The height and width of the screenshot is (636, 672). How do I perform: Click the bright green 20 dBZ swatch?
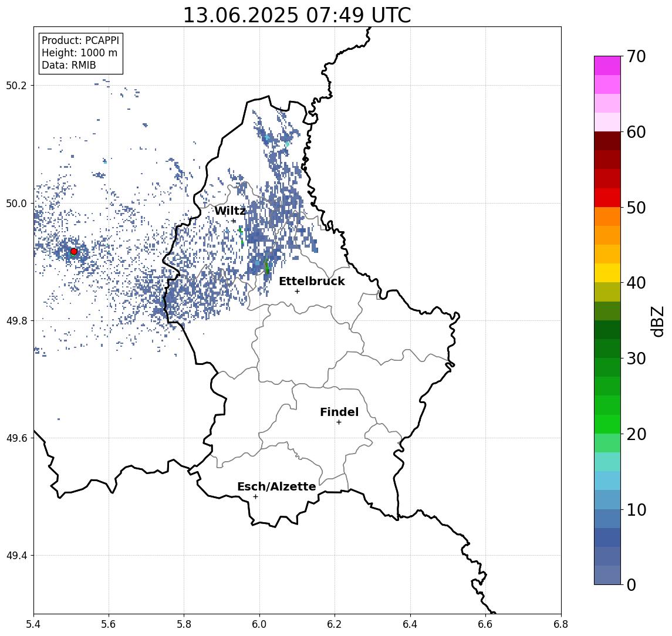[x=607, y=424]
